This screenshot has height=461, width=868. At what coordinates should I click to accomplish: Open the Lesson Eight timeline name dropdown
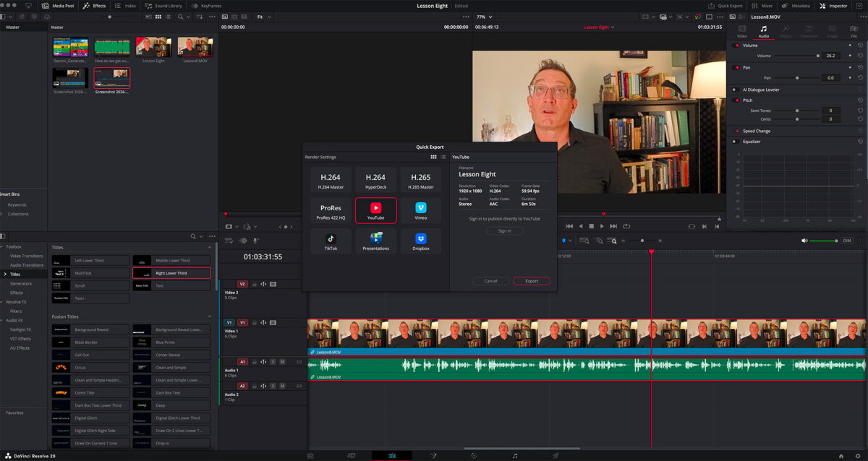599,27
